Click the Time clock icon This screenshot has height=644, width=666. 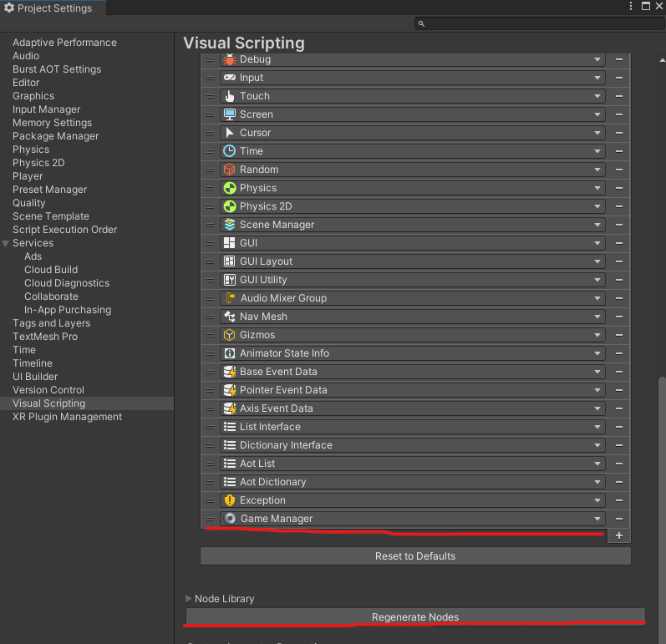(229, 151)
